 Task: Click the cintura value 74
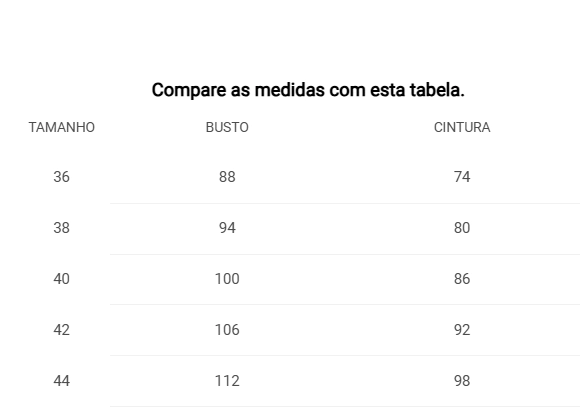click(x=462, y=177)
